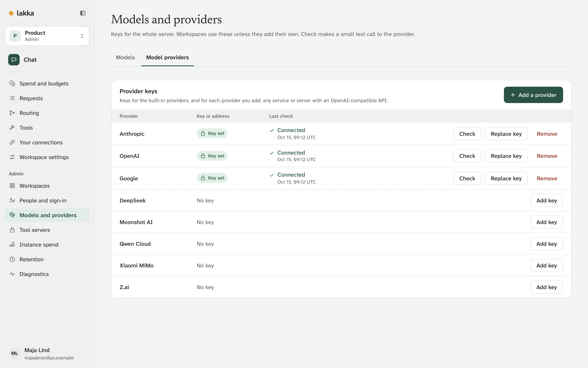
Task: Click the Provider column header
Action: (129, 116)
